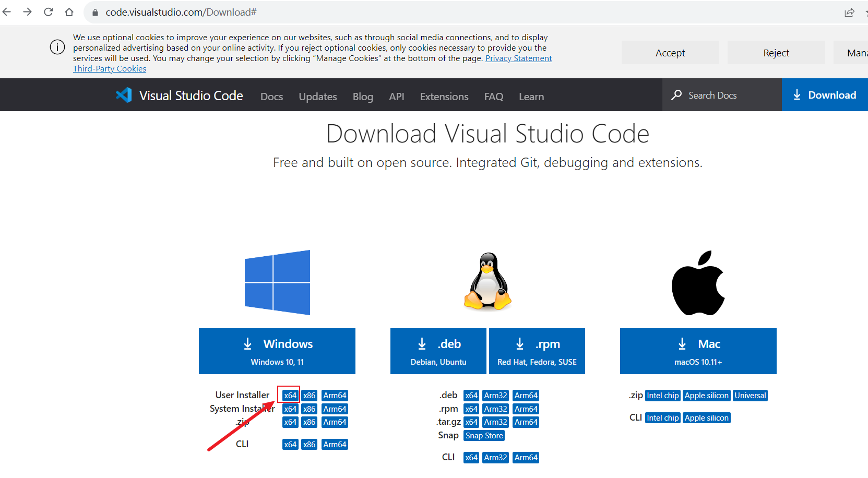Click the browser Forward arrow

tap(28, 12)
